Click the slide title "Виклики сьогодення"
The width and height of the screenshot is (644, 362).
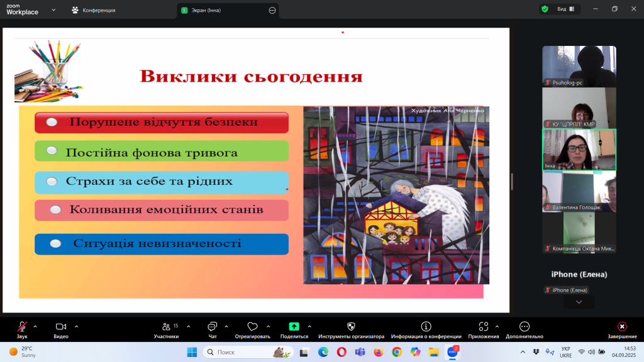pos(251,76)
